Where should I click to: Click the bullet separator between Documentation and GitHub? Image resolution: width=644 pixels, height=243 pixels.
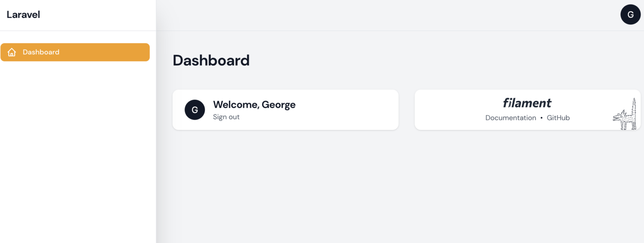pos(541,118)
